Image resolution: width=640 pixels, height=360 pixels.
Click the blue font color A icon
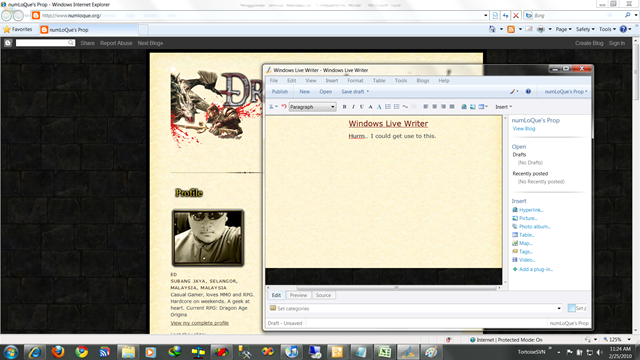point(379,107)
